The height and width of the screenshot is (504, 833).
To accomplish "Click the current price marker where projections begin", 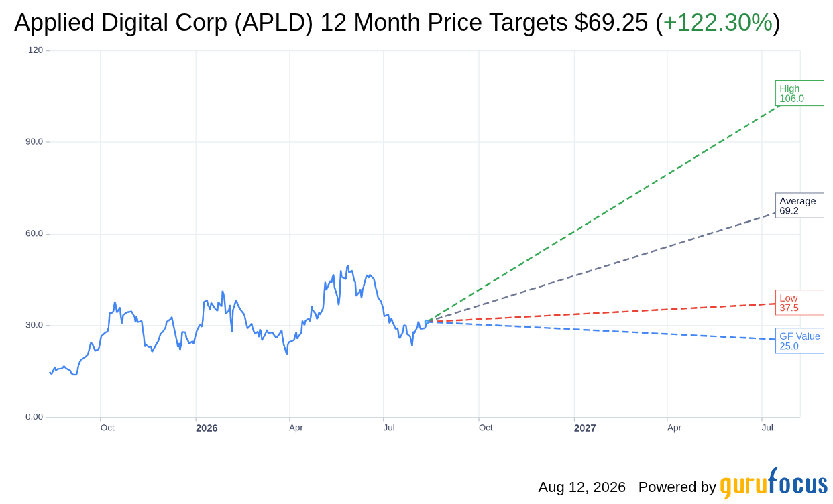I will click(x=427, y=322).
